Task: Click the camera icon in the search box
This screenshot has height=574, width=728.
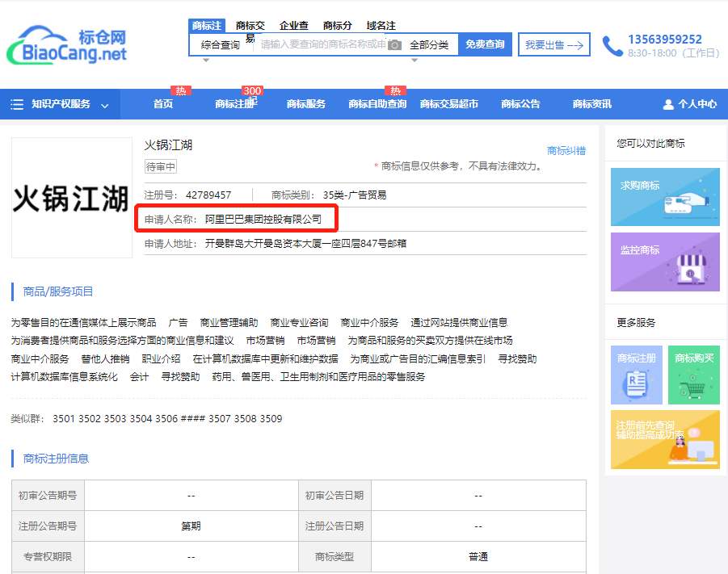Action: point(394,45)
